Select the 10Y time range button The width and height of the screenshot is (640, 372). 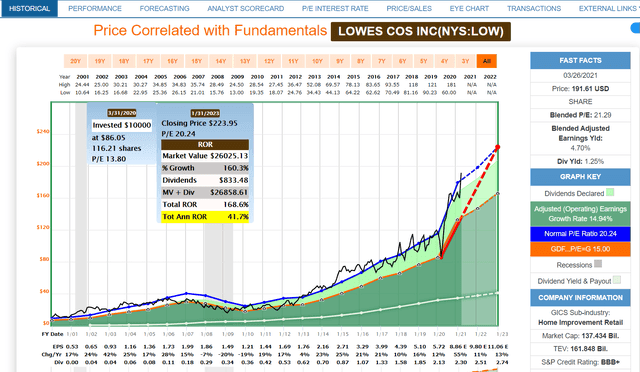click(x=317, y=61)
